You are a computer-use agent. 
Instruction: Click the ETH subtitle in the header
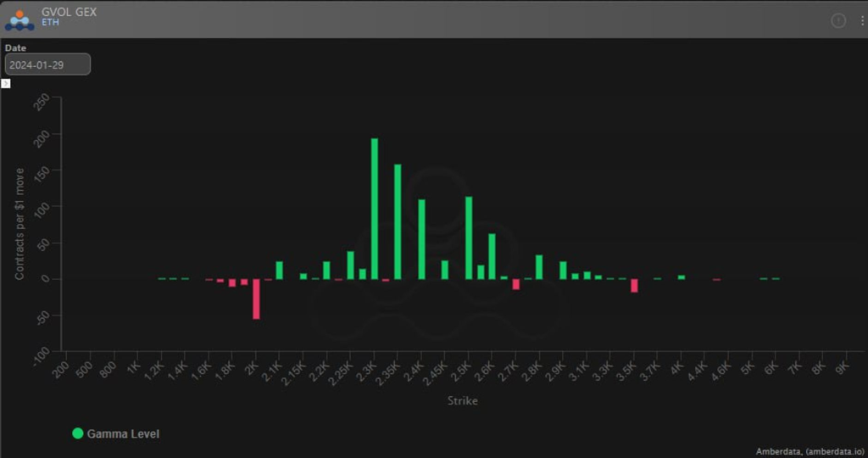(x=50, y=23)
